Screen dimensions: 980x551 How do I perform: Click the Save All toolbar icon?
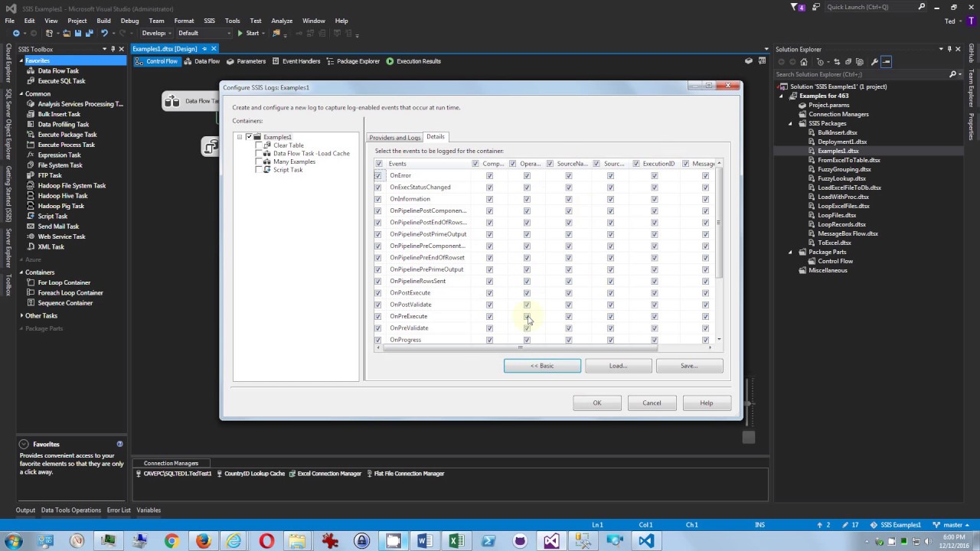coord(88,34)
